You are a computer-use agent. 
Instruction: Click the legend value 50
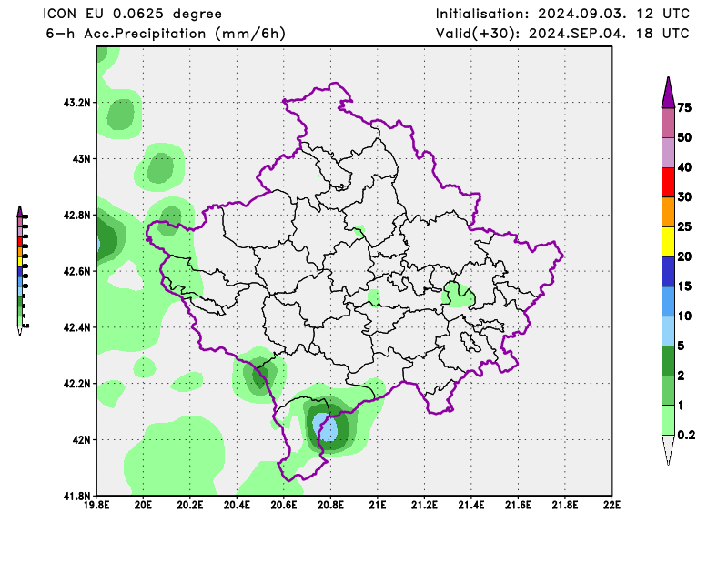pos(684,138)
